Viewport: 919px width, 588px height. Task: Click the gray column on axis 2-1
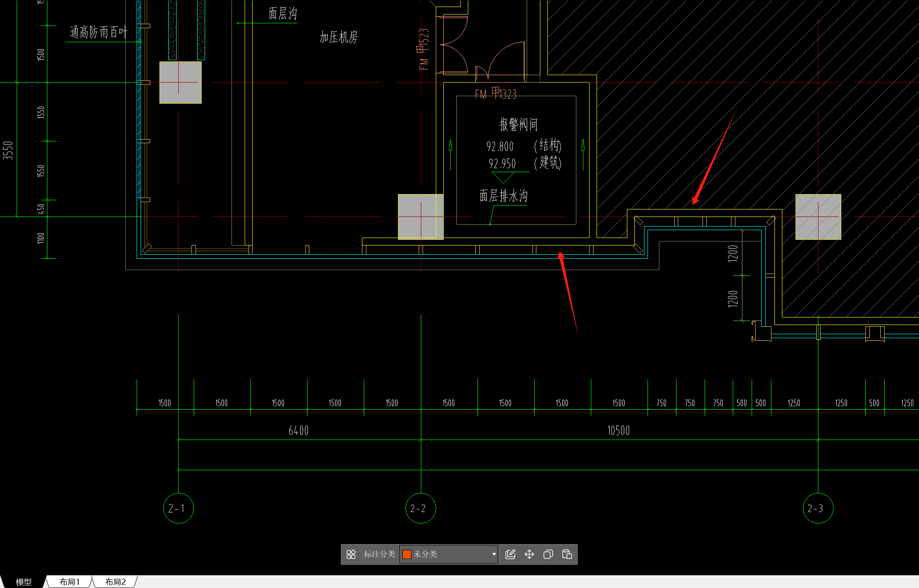tap(181, 83)
